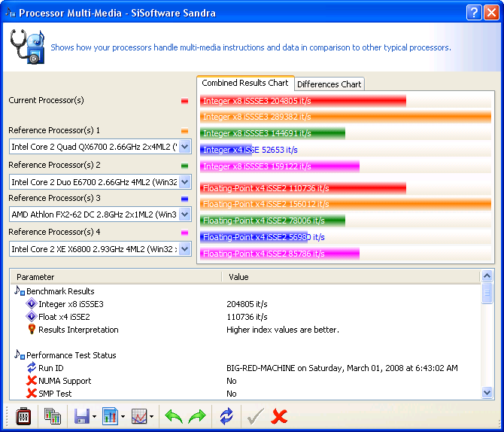Click the orange Floating-Point 156012 it/s bar
Viewport: 504px width, 432px height.
coord(345,204)
